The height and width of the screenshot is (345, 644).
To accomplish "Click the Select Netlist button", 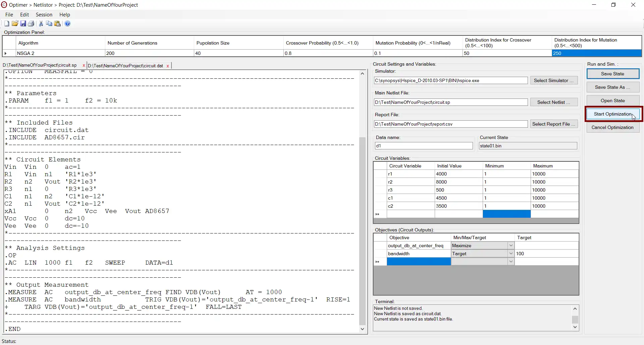I will pos(554,102).
